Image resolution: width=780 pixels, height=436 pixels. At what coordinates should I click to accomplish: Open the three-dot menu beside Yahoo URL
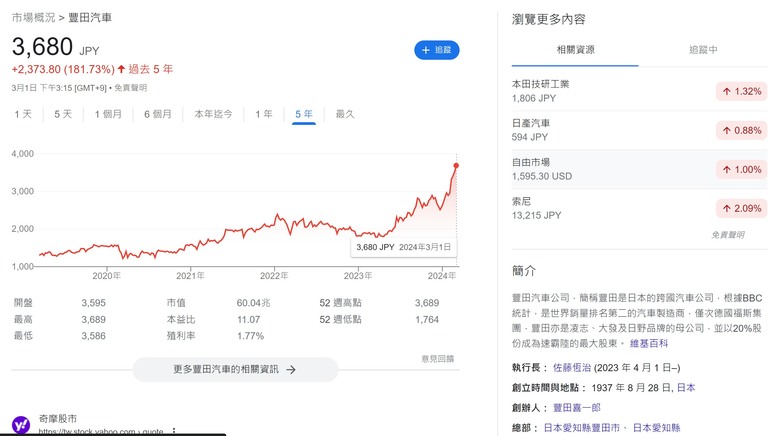[x=174, y=431]
